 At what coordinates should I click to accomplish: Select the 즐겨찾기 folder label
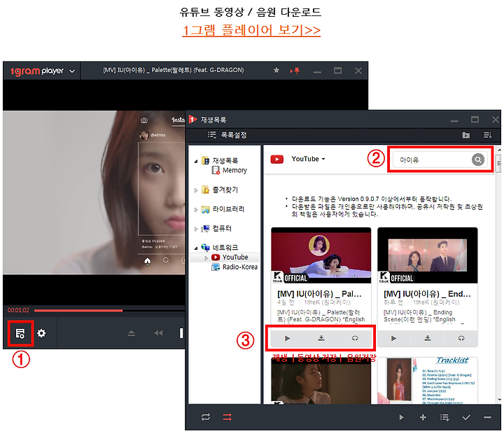click(225, 190)
